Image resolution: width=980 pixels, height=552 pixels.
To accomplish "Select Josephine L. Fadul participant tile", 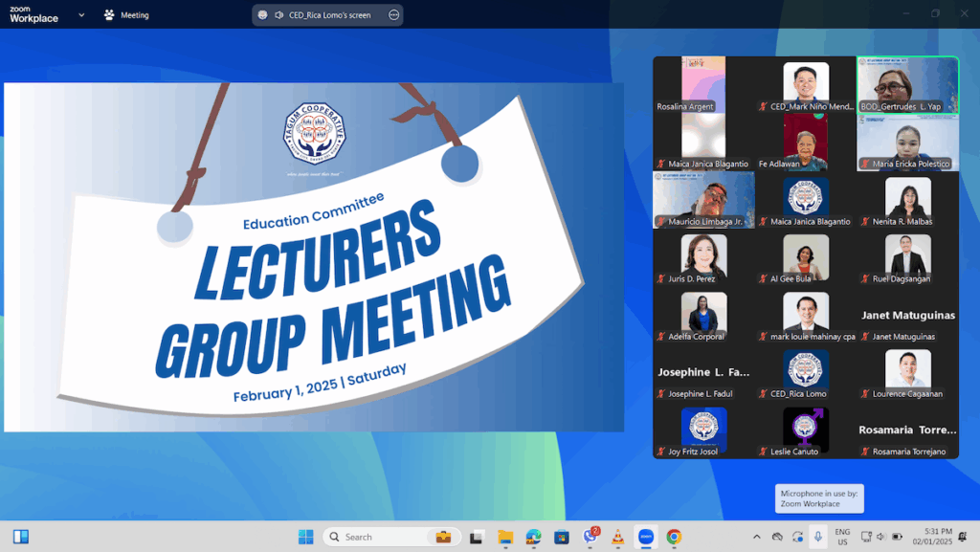I will [x=703, y=372].
